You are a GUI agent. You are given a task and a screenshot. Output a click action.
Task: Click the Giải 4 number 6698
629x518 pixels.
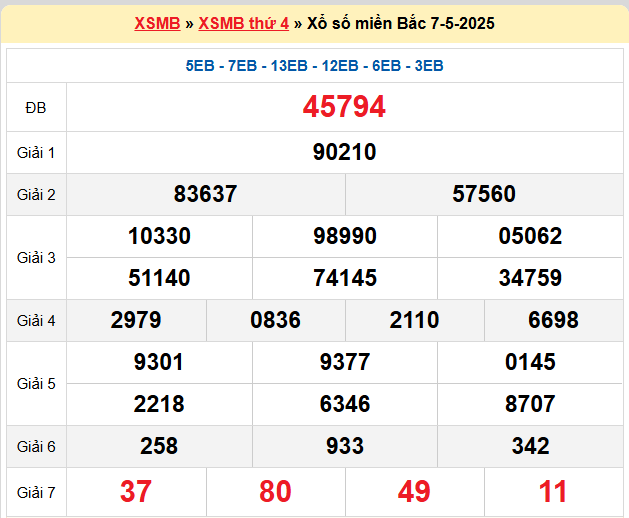click(x=554, y=320)
